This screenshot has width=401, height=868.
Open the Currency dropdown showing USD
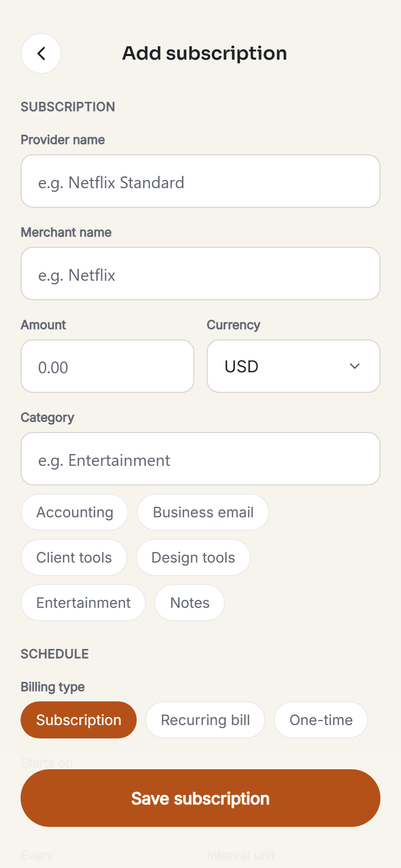pos(294,366)
